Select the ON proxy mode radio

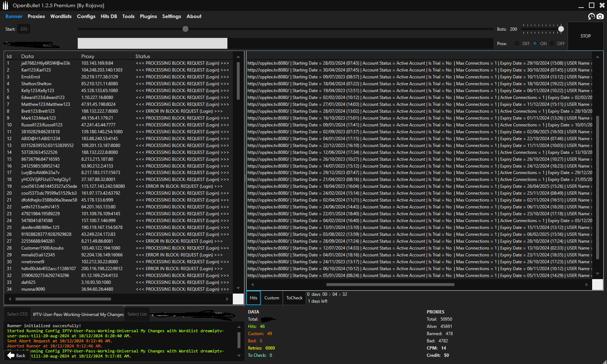(535, 43)
